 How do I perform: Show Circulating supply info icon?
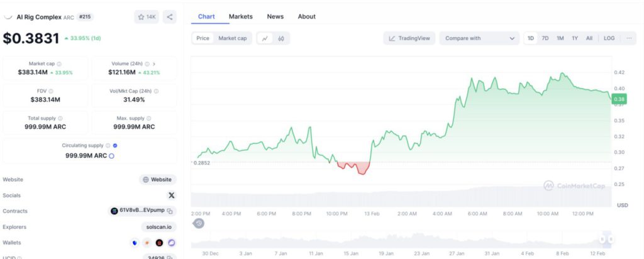tap(108, 145)
